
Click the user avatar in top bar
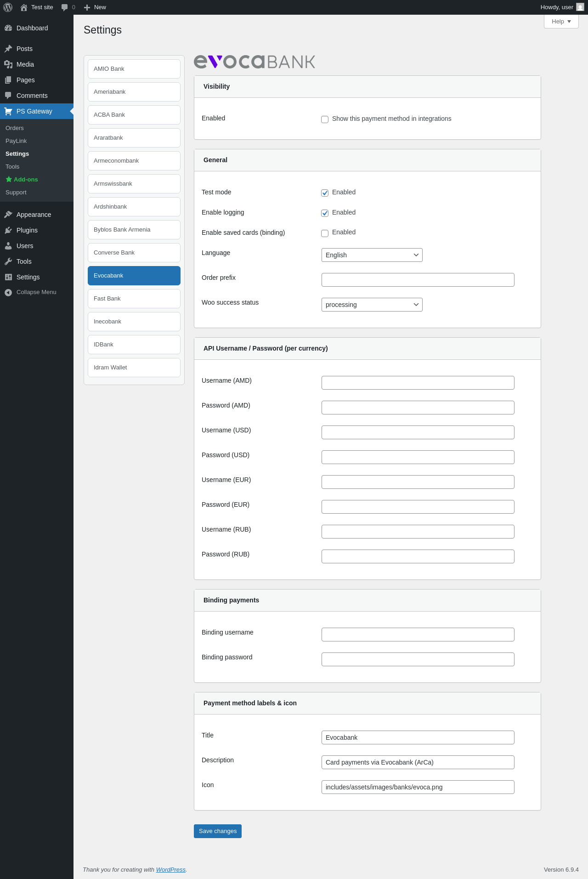coord(580,7)
